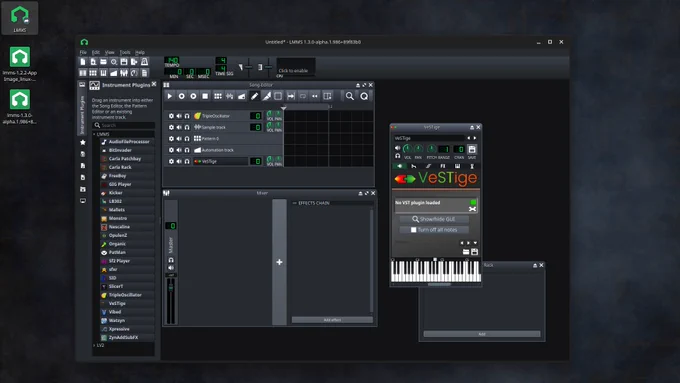Focus the plugin Search field

pos(124,125)
